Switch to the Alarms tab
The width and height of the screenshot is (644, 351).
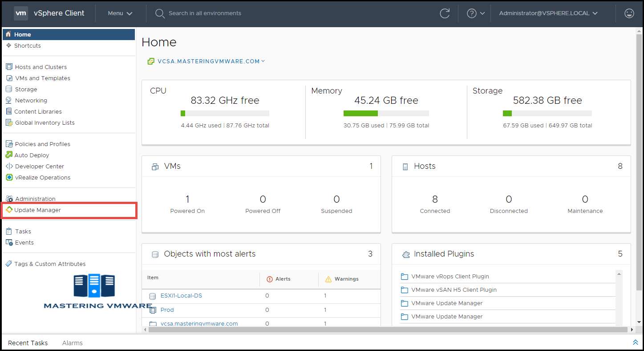tap(73, 343)
